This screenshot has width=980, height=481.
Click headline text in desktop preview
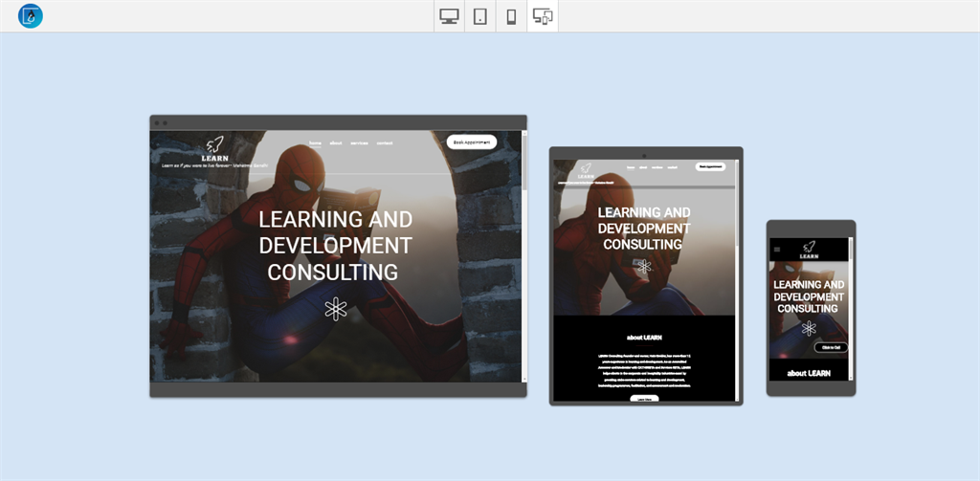pos(336,246)
